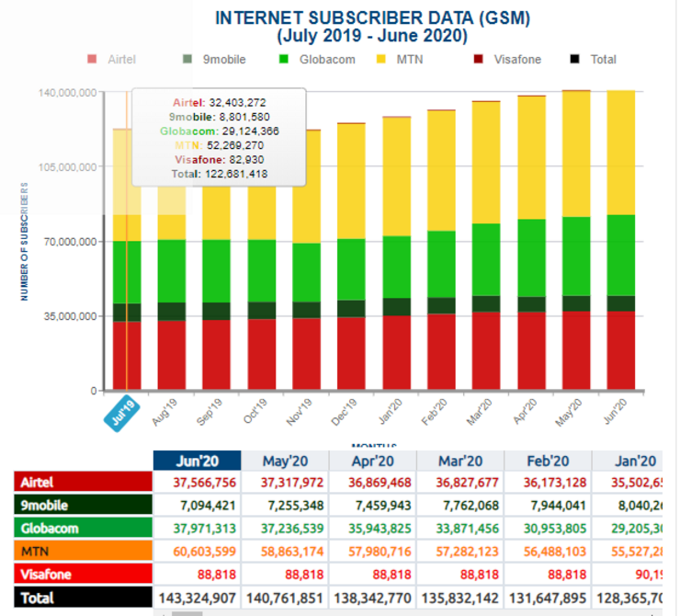Click the dark green 9mobile segment of Jan'20 bar
680x616 pixels.
point(397,307)
